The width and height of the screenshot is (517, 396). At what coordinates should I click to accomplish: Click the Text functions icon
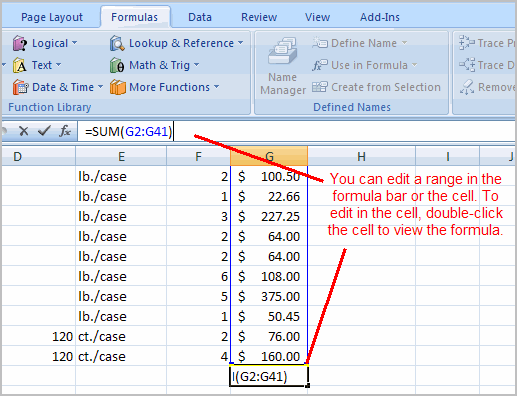click(x=19, y=65)
